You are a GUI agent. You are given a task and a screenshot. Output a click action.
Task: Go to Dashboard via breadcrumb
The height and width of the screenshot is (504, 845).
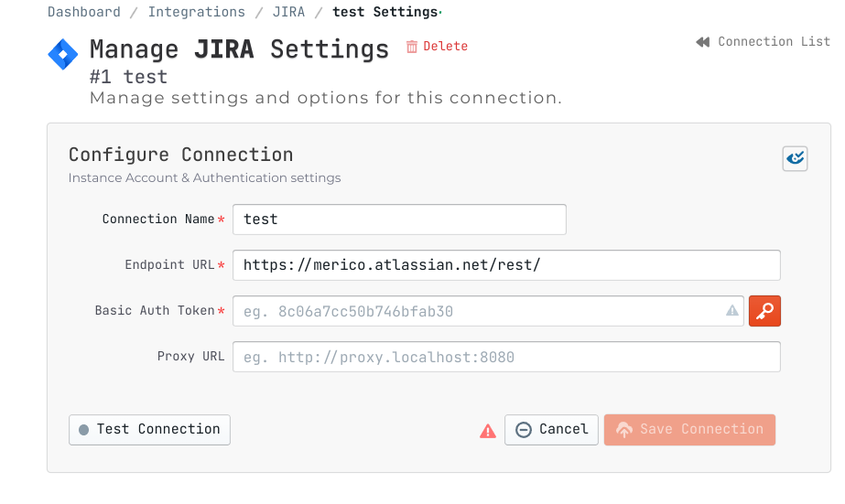click(x=84, y=12)
